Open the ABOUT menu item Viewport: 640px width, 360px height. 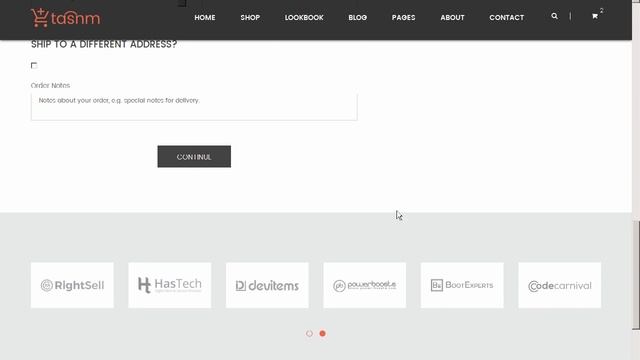(x=452, y=18)
